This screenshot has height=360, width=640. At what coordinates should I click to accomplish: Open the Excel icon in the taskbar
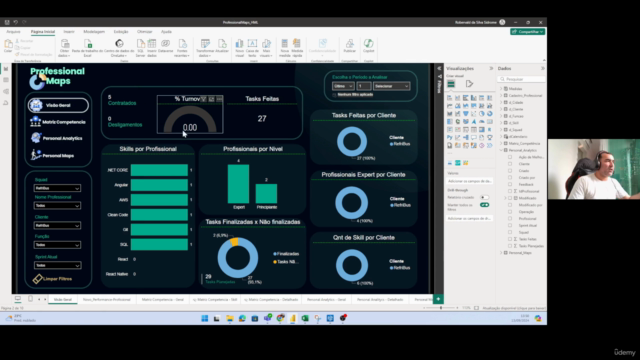[x=305, y=318]
